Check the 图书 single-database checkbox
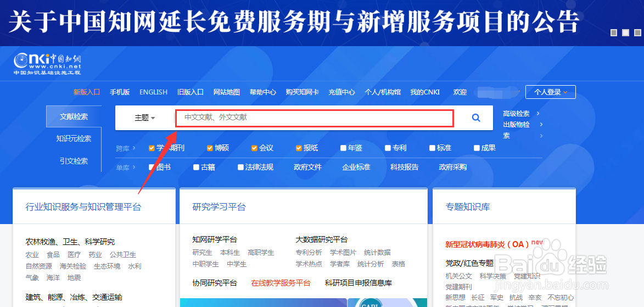Screen dimensions: 644x307 152,168
